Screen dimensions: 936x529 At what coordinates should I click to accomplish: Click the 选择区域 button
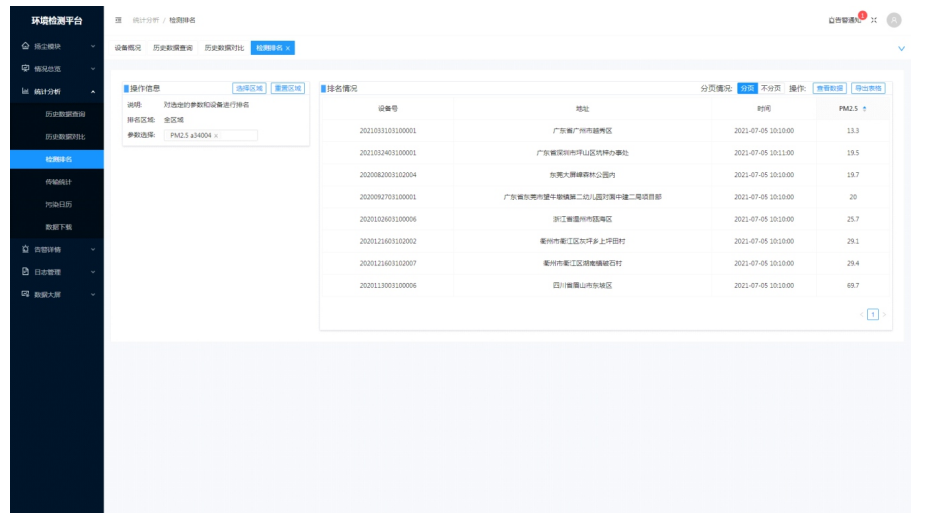pos(249,88)
